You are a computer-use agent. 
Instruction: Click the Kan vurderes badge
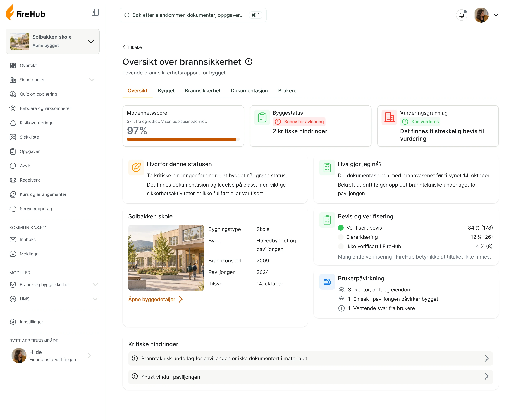click(420, 122)
